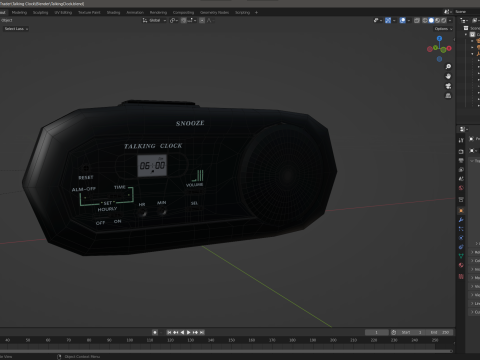The width and height of the screenshot is (480, 360).
Task: Open the Animation workspace tab
Action: point(135,12)
